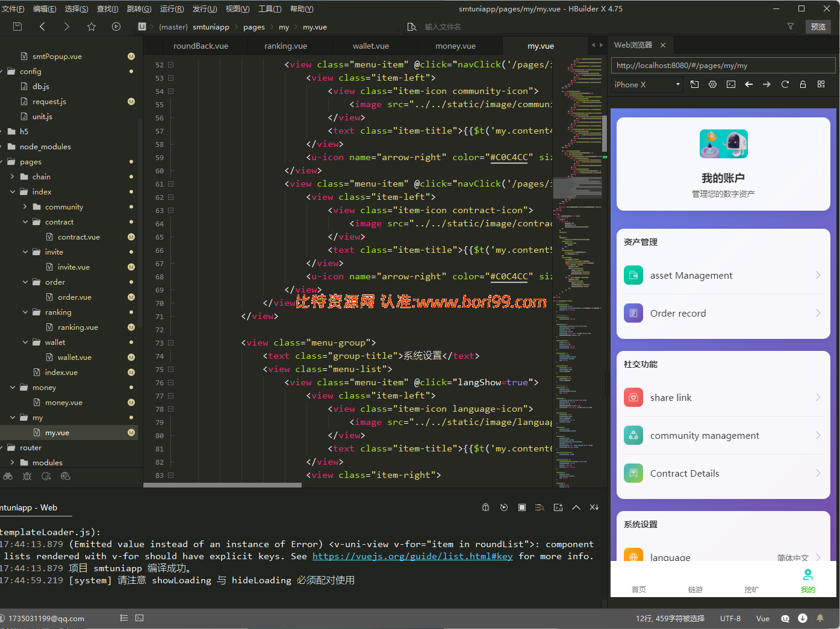Image resolution: width=840 pixels, height=629 pixels.
Task: Go back using the toolbar left chevron
Action: pyautogui.click(x=42, y=26)
